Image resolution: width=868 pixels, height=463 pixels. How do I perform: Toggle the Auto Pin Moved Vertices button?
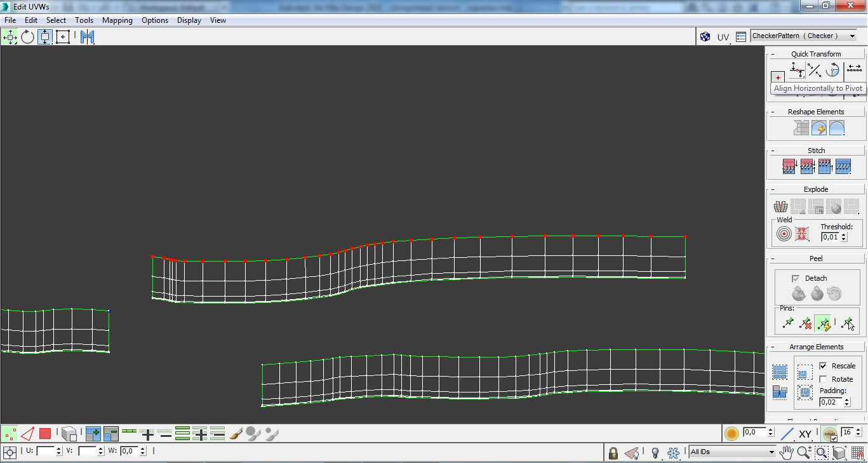click(x=824, y=324)
